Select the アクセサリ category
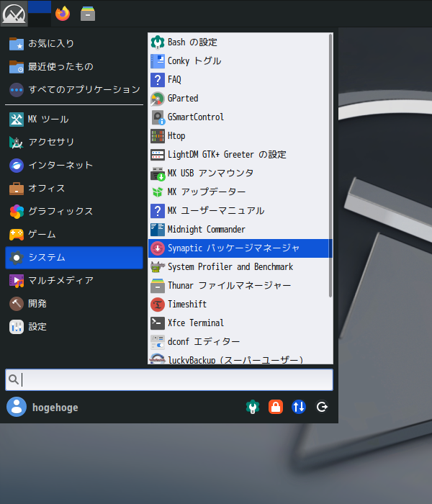 (x=74, y=142)
